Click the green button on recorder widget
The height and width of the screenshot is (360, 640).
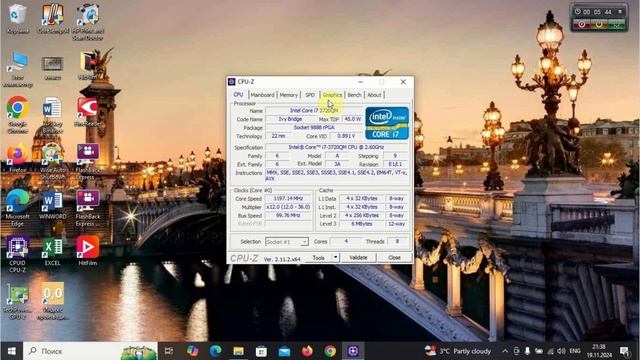616,24
